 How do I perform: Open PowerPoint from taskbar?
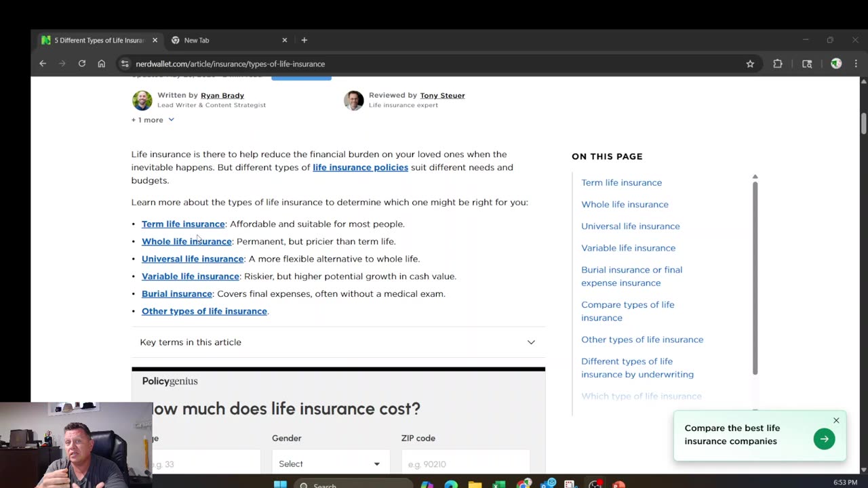click(x=618, y=484)
